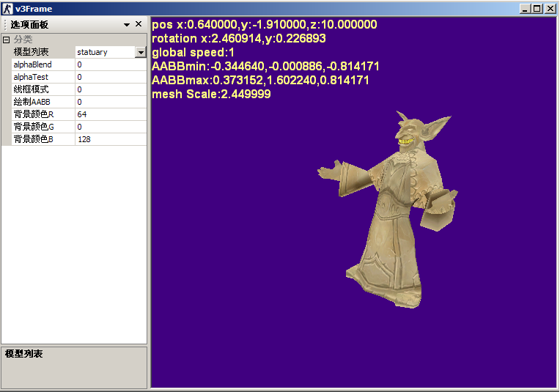Click the AABBmax readout line
Viewport: 560px width, 392px height.
(x=260, y=81)
